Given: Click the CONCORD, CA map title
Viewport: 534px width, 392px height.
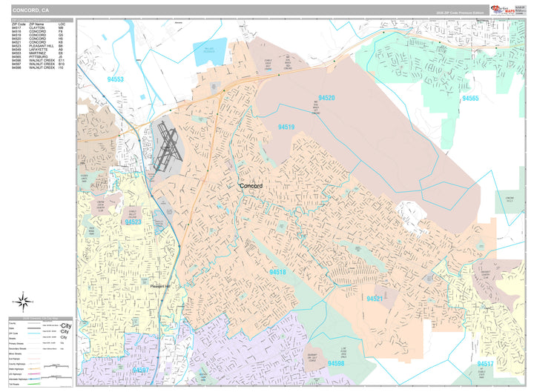Looking at the screenshot, I should pos(30,10).
